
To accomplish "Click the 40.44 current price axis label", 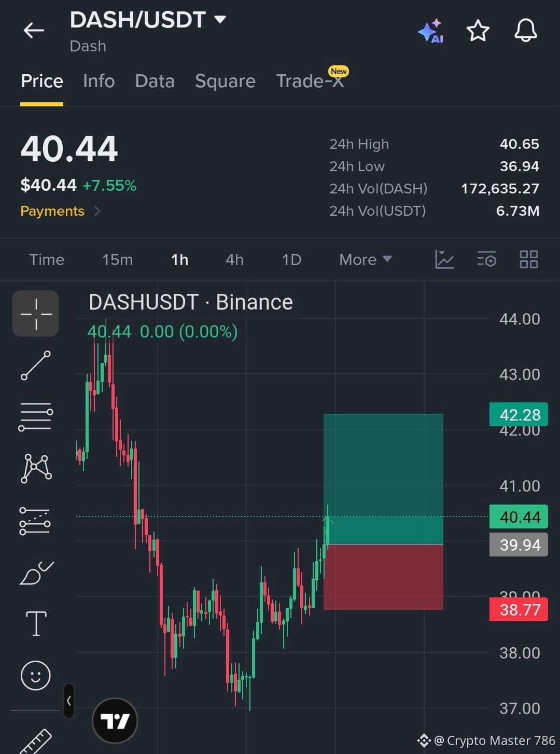I will click(519, 516).
